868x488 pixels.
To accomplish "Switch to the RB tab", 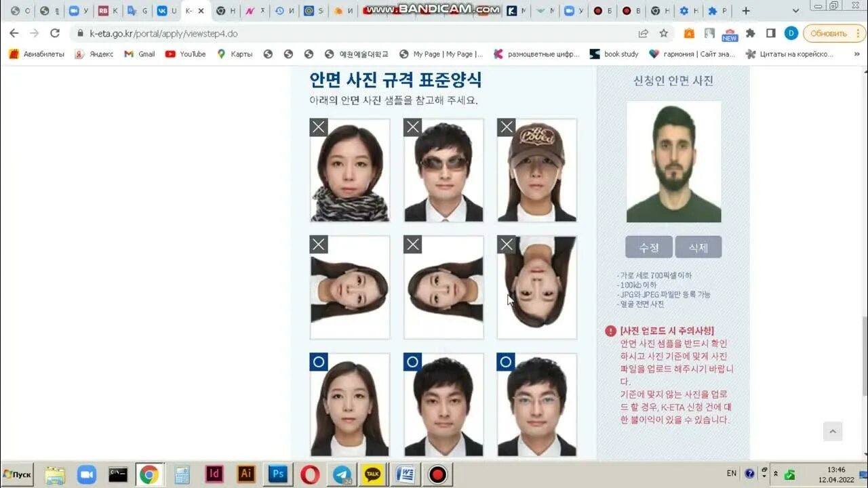I will tap(108, 11).
